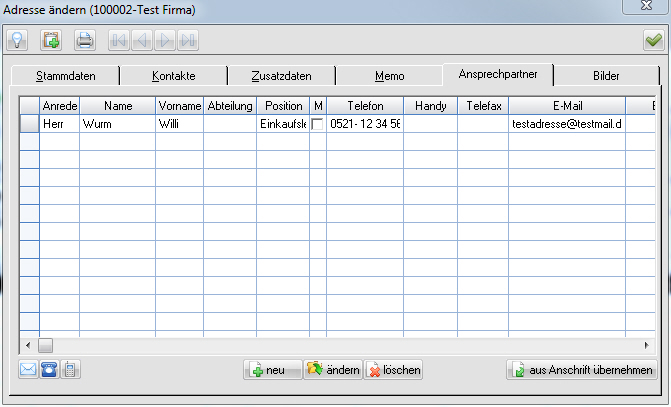Select the cell containing Herr
The width and height of the screenshot is (671, 407).
[x=59, y=124]
